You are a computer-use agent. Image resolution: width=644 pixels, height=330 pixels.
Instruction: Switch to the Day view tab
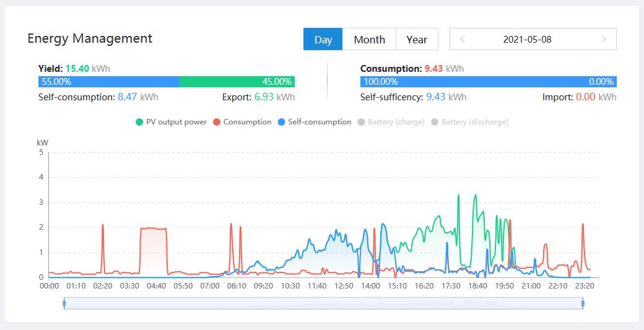tap(323, 40)
